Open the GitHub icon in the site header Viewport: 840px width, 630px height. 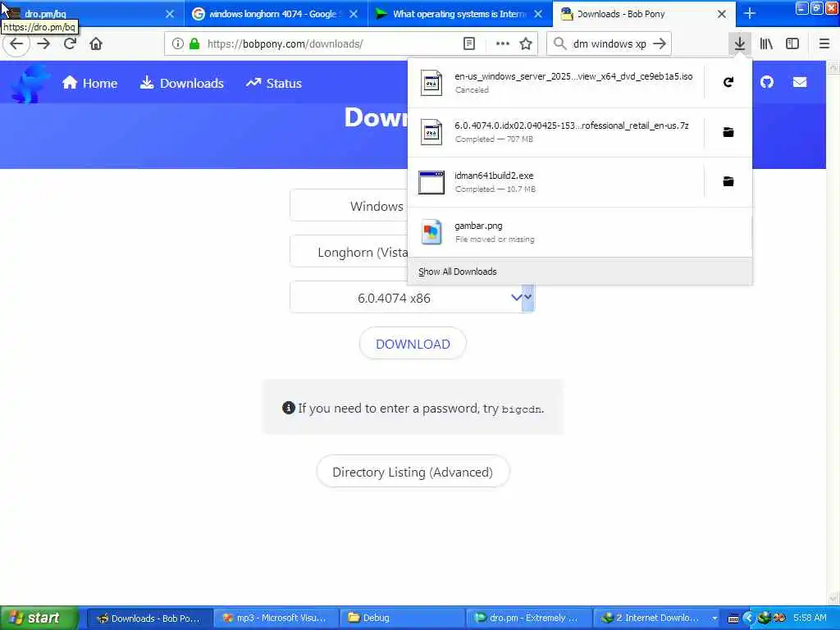click(767, 82)
